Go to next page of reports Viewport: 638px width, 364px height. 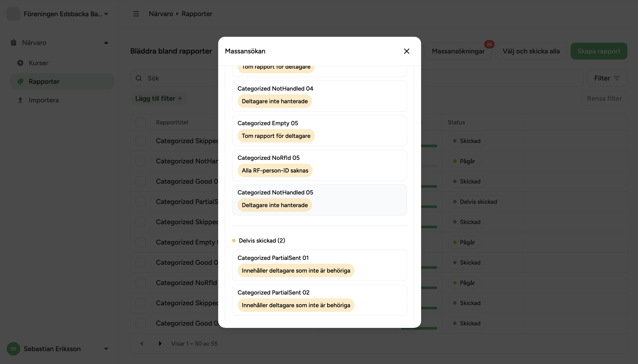[x=160, y=344]
